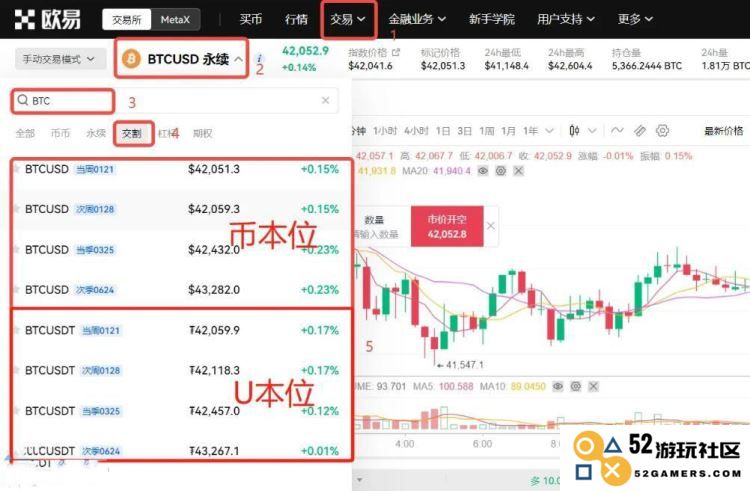Remove MA indicator with X icon

coord(518,171)
